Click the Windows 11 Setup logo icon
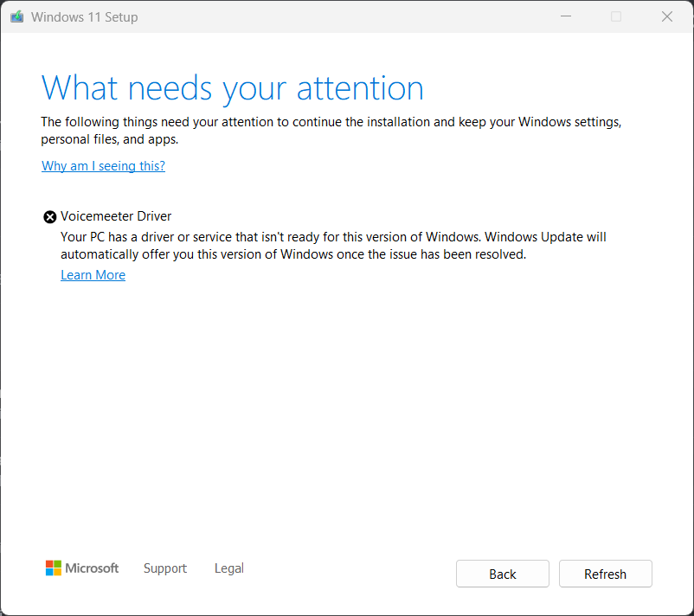This screenshot has height=616, width=694. [16, 16]
